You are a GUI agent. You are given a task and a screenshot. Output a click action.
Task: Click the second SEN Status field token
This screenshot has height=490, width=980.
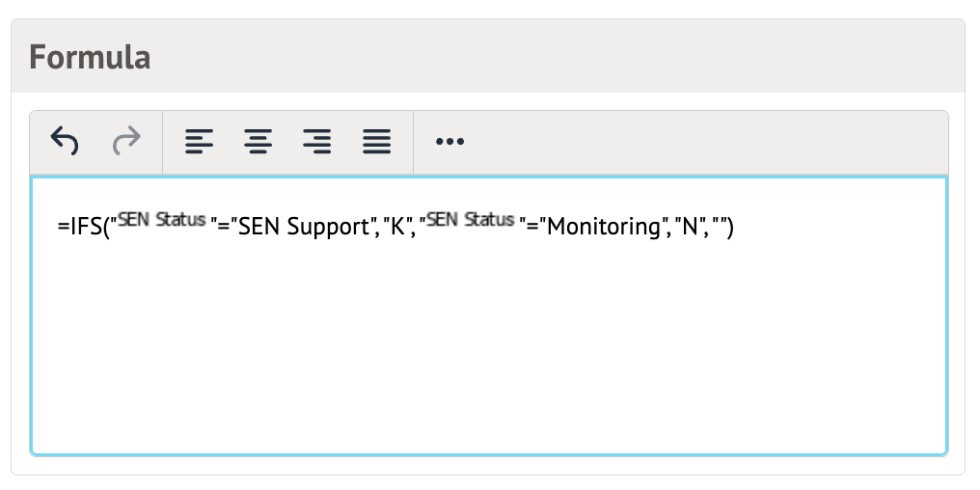tap(471, 221)
